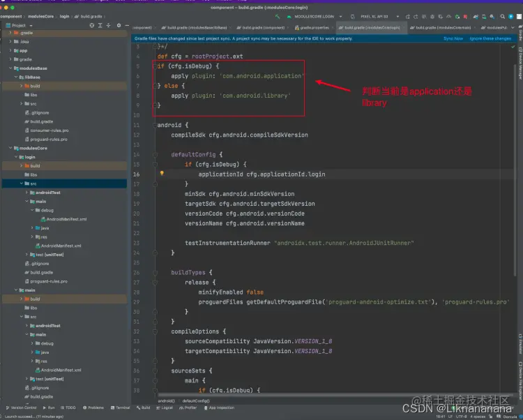Collapse the login module folder
Screen dimensions: 523x420
[x=15, y=157]
